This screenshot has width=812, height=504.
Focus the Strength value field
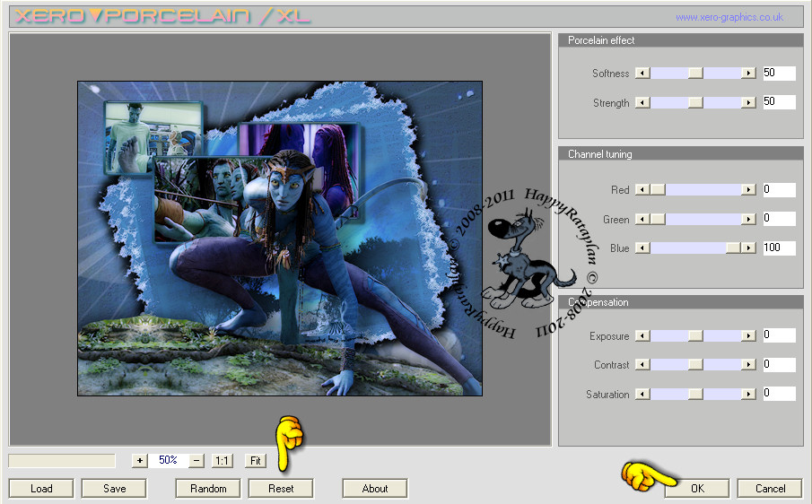779,102
